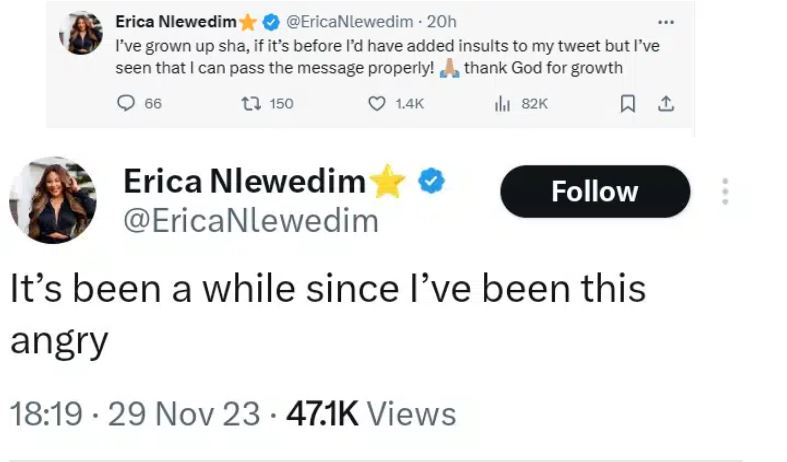Open the bold Erica Nlewedim name in lower tweet
Image resolution: width=787 pixels, height=462 pixels.
244,182
